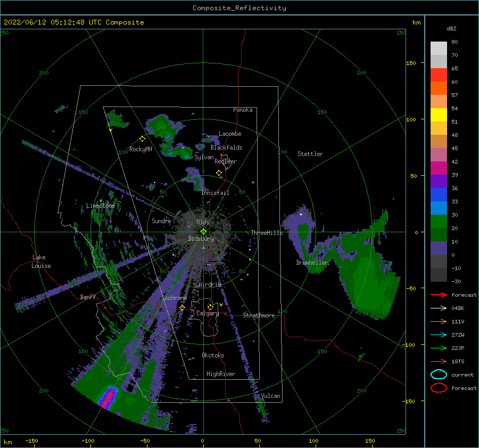Click the yellow diamond marker below Cochrane

point(183,307)
